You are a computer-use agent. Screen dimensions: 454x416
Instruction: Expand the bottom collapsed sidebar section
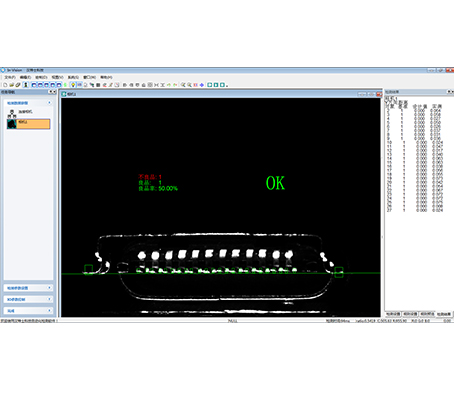point(49,311)
